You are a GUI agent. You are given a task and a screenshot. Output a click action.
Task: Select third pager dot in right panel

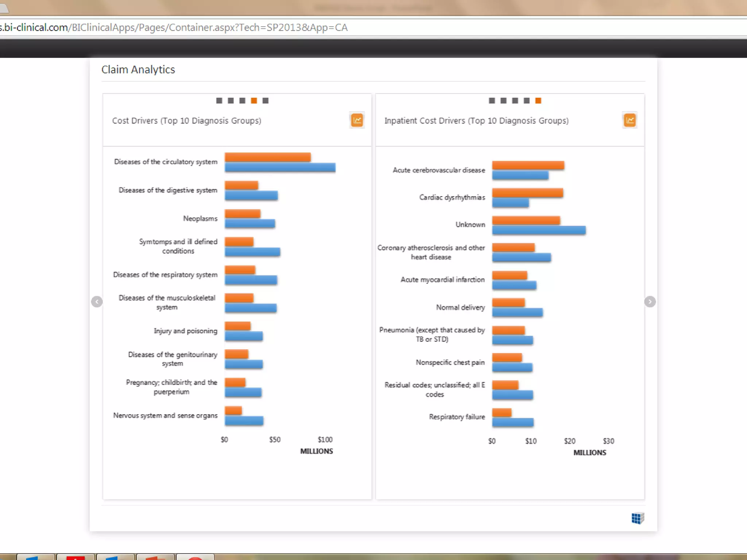(x=515, y=101)
